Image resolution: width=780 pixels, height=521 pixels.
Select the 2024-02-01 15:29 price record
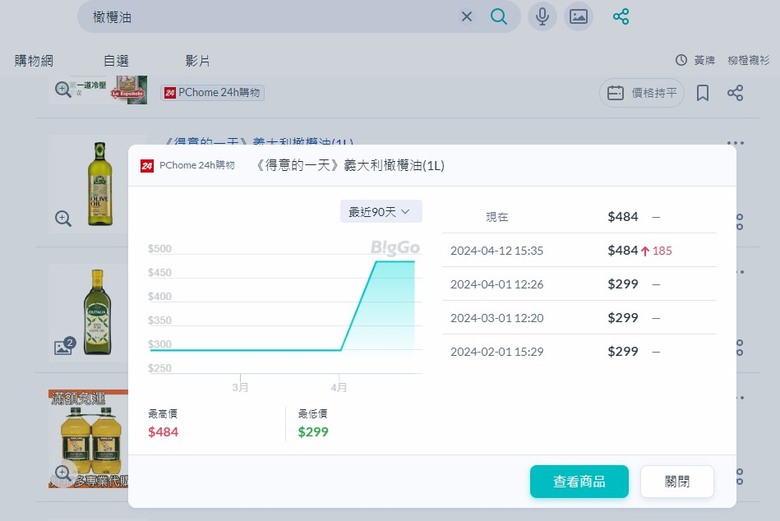click(580, 351)
